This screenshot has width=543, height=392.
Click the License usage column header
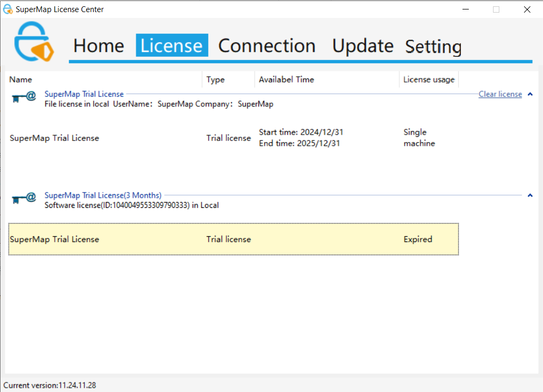[428, 79]
